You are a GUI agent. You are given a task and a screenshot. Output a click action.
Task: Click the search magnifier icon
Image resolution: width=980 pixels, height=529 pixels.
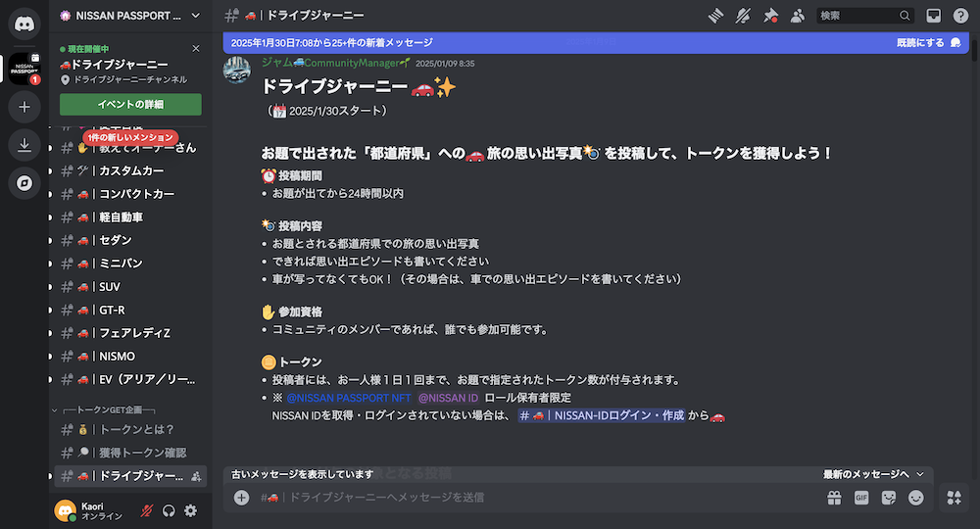click(x=905, y=16)
